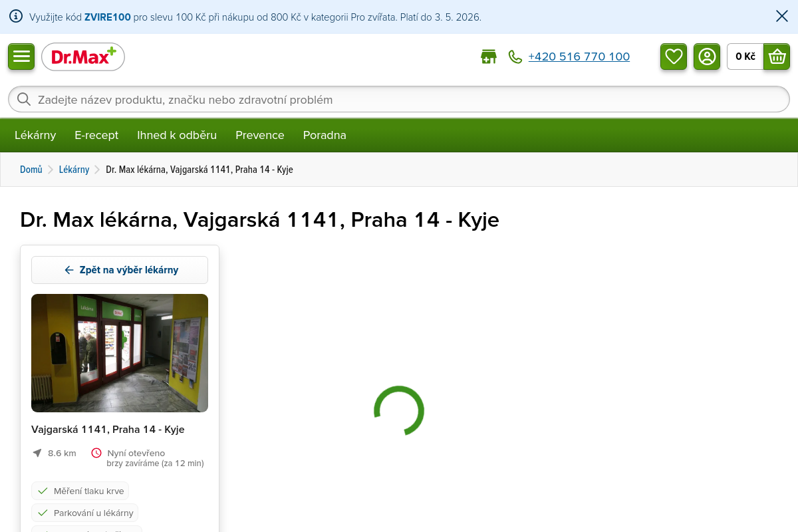Screen dimensions: 798x532
Task: Click the info icon in promo banner
Action: coord(16,17)
